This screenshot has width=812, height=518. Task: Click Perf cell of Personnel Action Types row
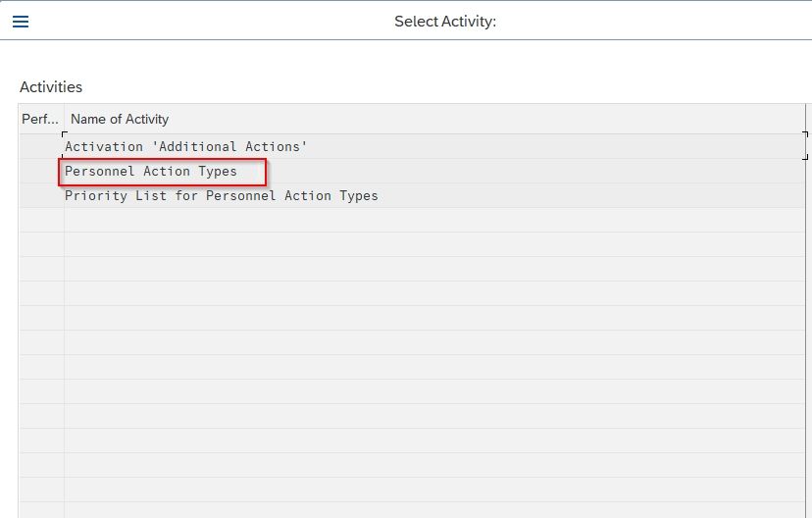click(x=41, y=172)
